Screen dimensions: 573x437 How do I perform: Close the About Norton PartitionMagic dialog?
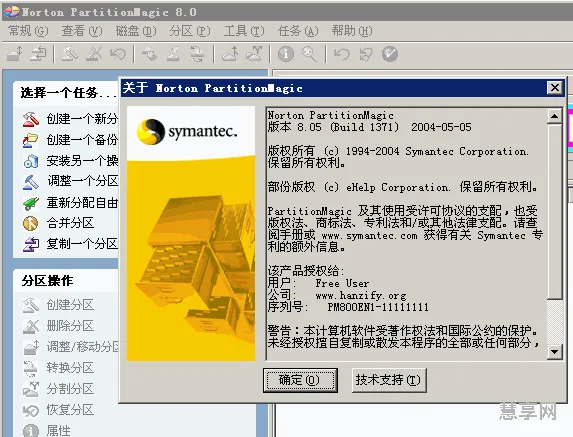pyautogui.click(x=555, y=88)
